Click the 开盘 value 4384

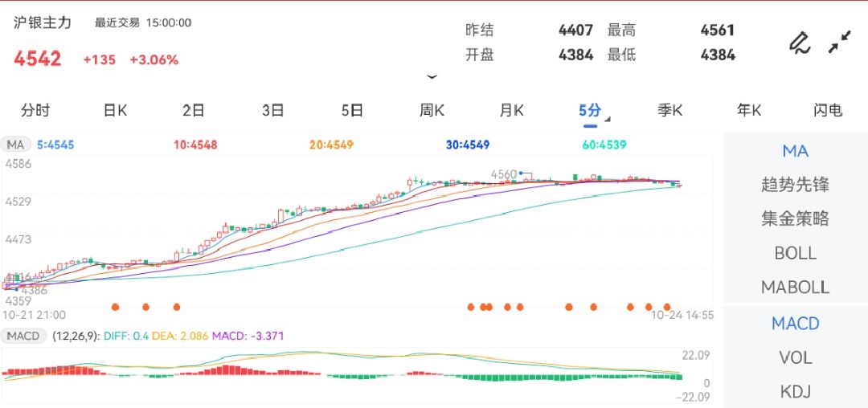575,55
